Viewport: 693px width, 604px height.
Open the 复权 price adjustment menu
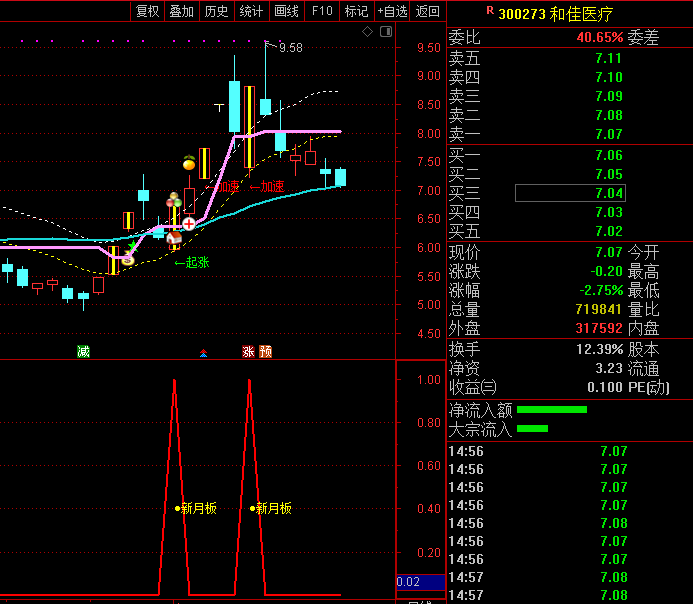pos(147,11)
